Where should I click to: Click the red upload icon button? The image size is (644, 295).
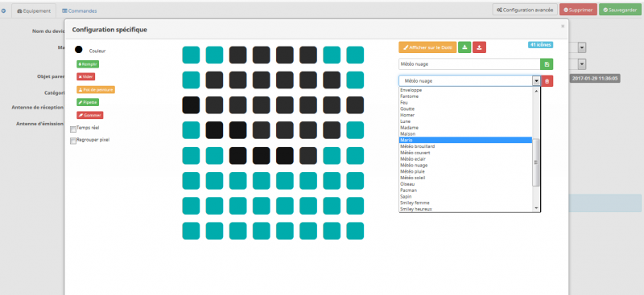pyautogui.click(x=479, y=47)
